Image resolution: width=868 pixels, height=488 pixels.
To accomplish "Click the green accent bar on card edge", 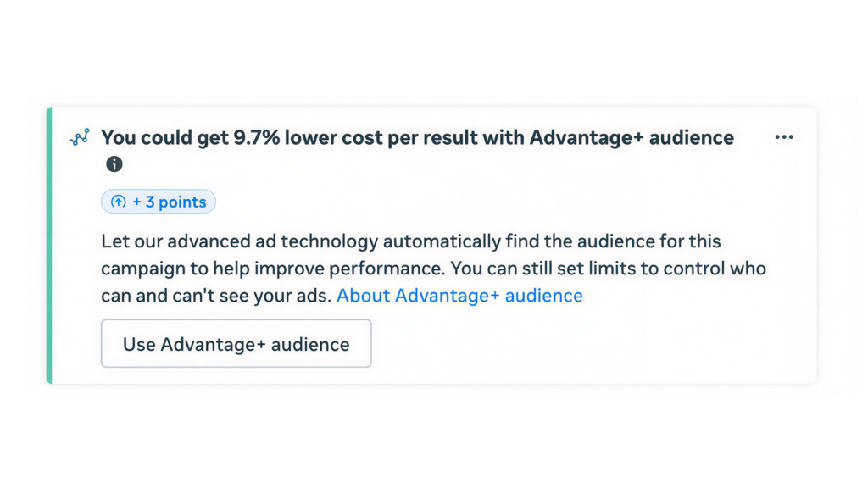I will (49, 245).
